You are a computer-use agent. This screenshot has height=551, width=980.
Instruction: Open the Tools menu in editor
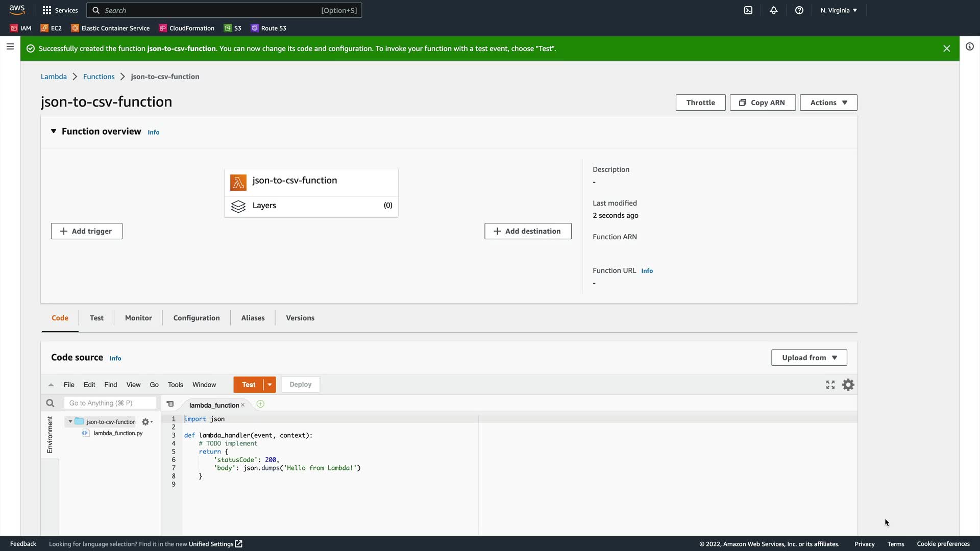pyautogui.click(x=175, y=385)
